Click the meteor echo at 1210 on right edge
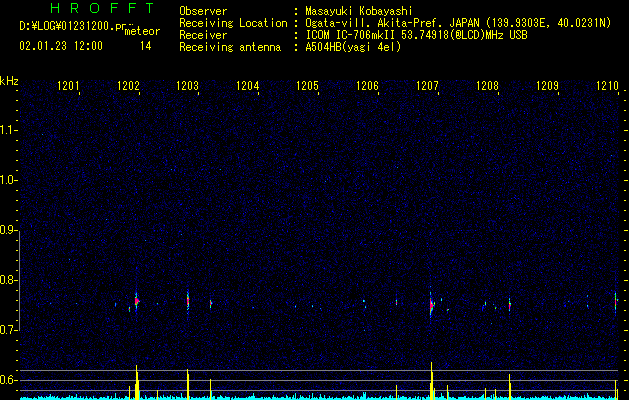This screenshot has width=629, height=400. (616, 303)
